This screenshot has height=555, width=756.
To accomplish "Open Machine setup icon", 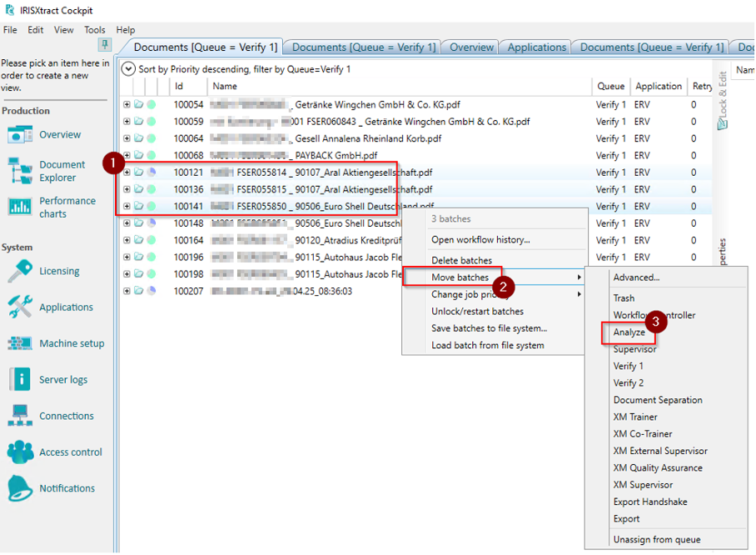I will [20, 343].
